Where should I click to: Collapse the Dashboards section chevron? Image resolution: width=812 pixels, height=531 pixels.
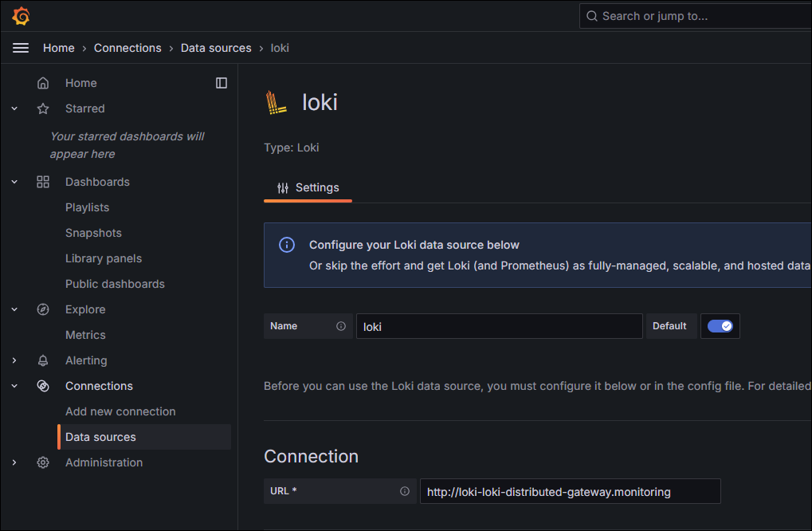click(14, 182)
